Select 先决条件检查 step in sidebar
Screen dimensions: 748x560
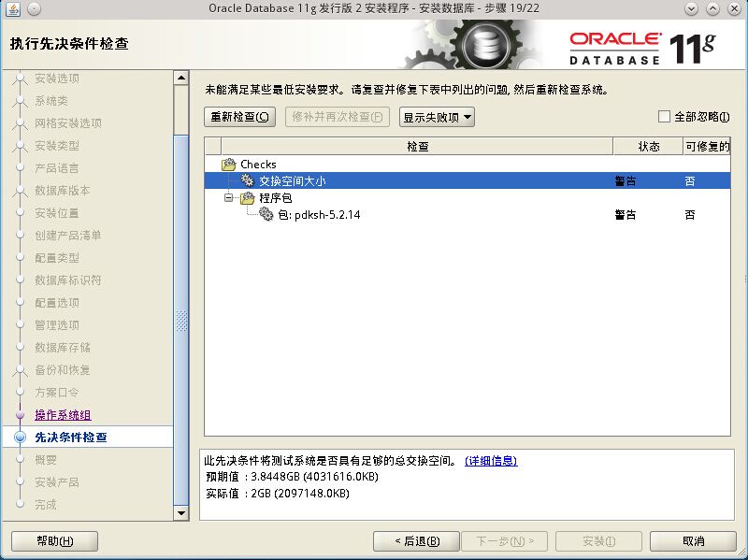click(x=71, y=438)
